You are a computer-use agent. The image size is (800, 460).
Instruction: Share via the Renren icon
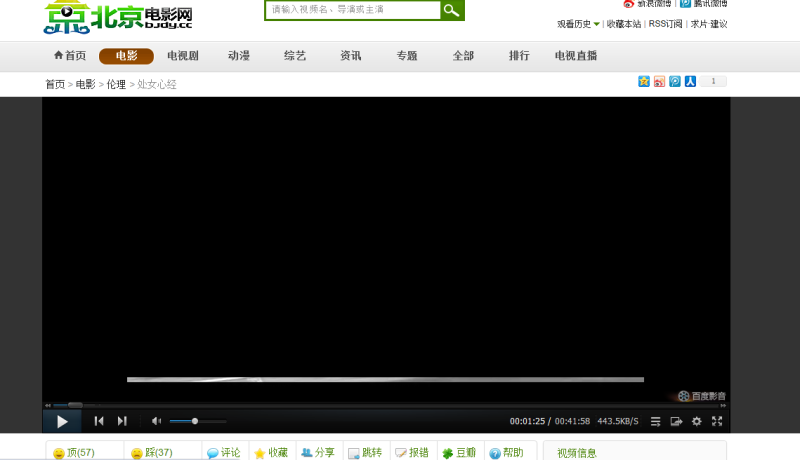coord(690,82)
